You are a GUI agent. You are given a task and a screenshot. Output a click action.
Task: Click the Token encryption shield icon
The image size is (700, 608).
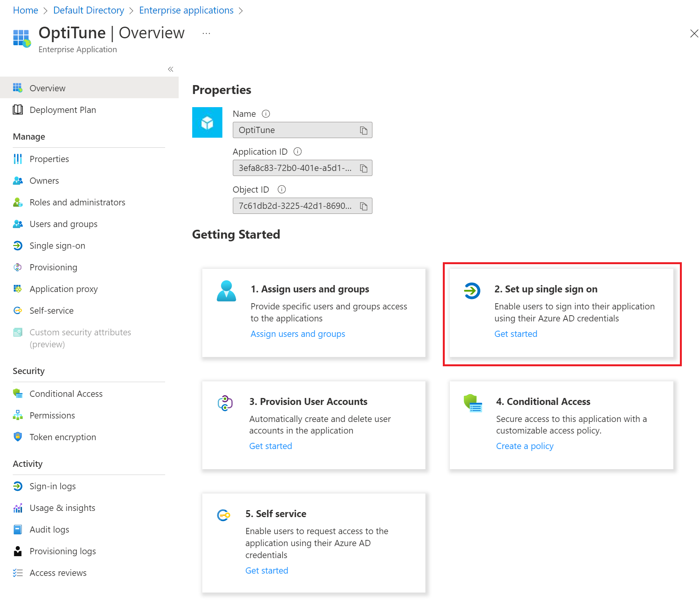point(18,437)
